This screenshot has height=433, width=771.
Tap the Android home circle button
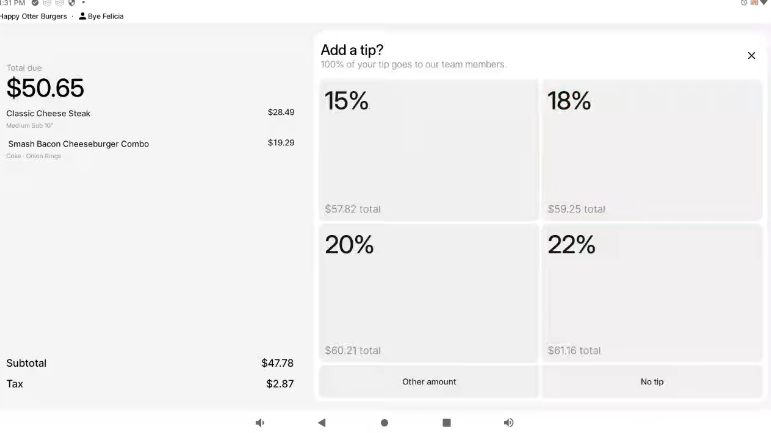384,423
